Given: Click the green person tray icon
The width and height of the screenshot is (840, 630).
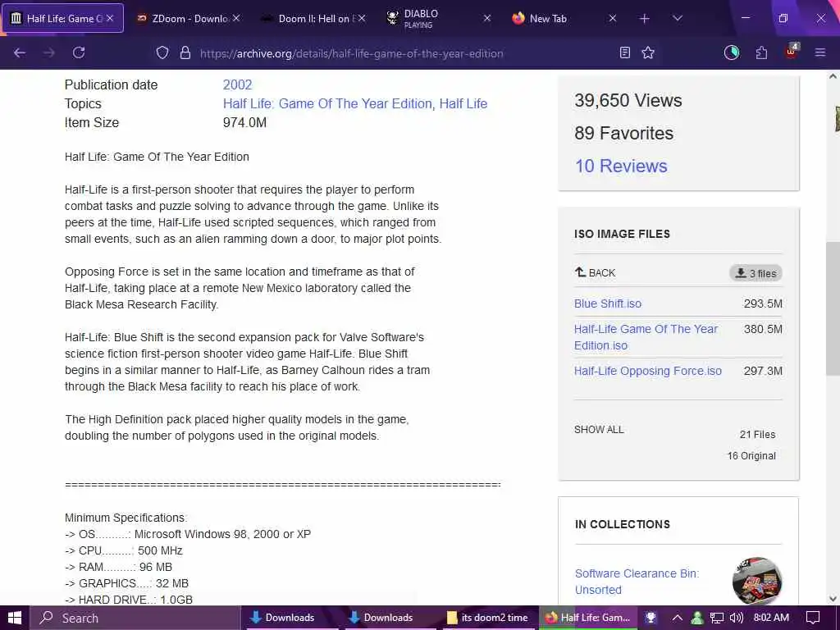Looking at the screenshot, I should point(697,618).
